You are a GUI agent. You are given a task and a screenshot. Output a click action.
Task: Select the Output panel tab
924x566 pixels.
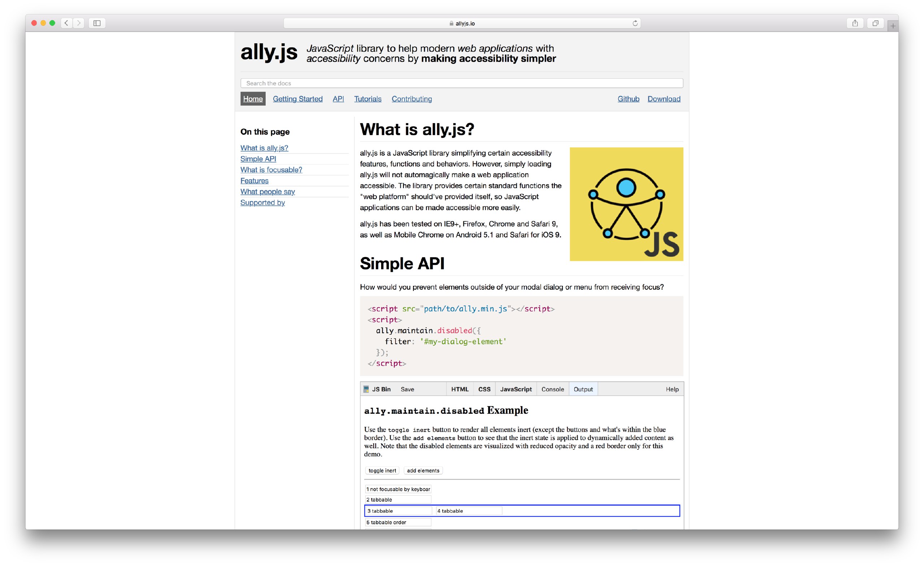click(x=583, y=389)
